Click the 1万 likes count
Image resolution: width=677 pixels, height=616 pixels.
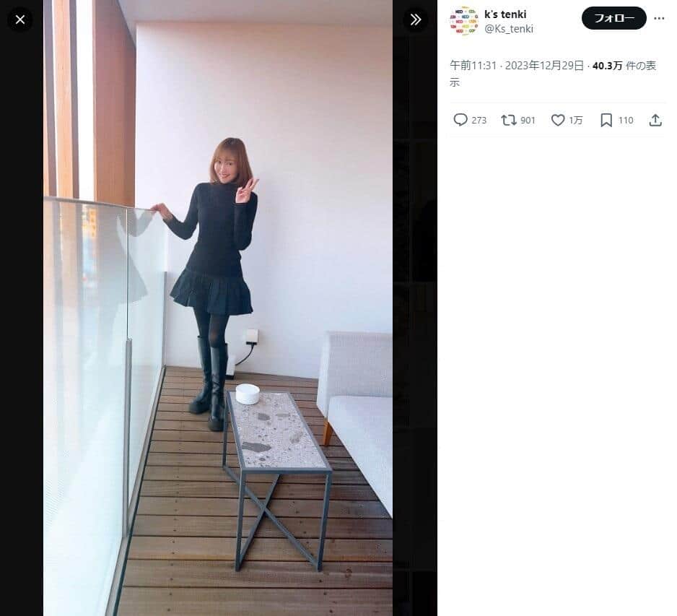pos(576,121)
